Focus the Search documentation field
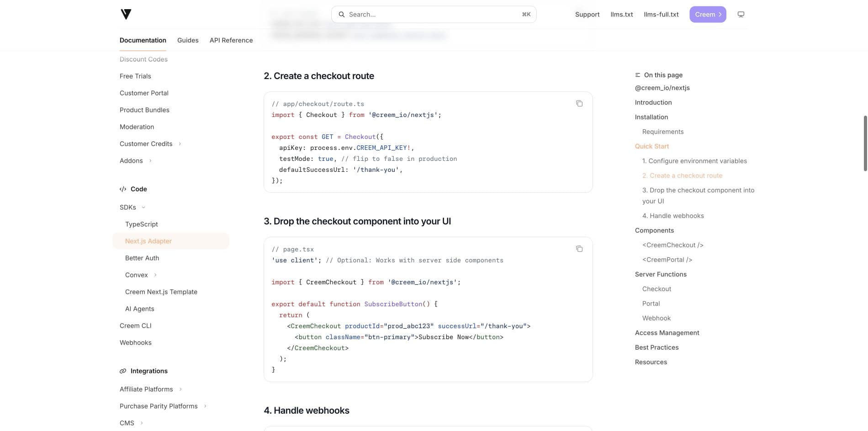 (x=434, y=15)
